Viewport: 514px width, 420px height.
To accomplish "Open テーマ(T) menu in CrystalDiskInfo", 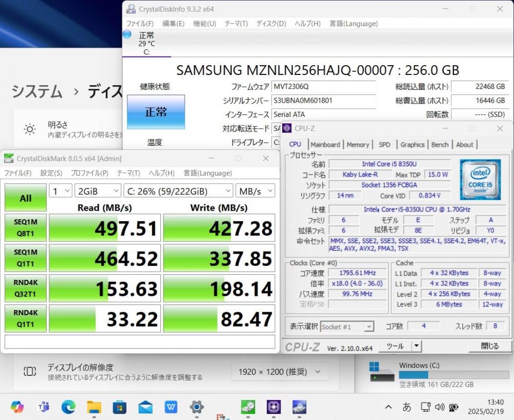I will (x=236, y=24).
